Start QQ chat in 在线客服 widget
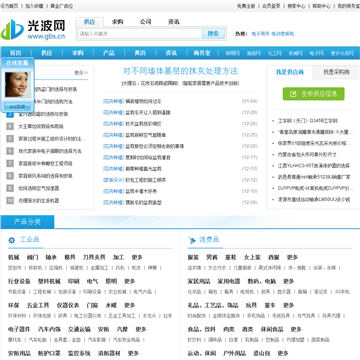Screen dimensions: 360x360 click(17, 107)
